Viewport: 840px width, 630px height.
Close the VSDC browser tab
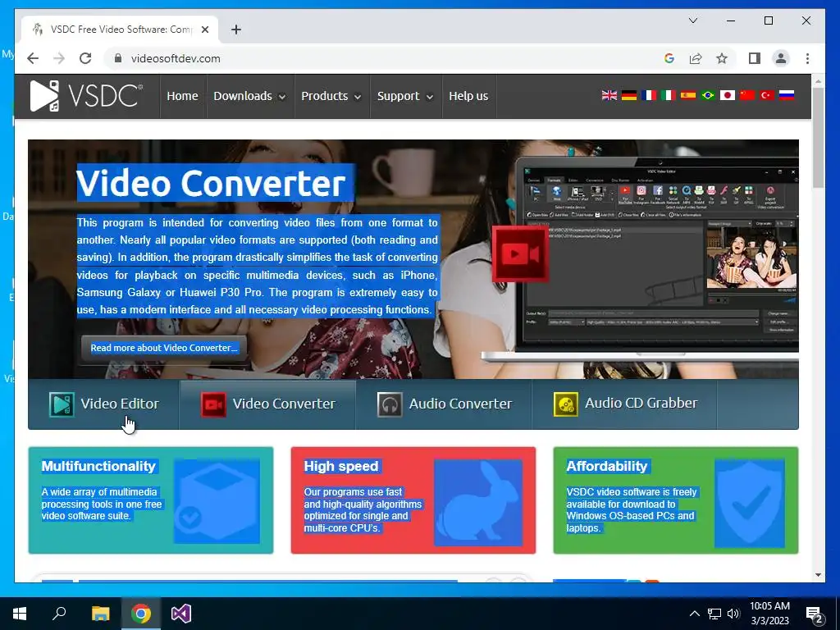[204, 30]
